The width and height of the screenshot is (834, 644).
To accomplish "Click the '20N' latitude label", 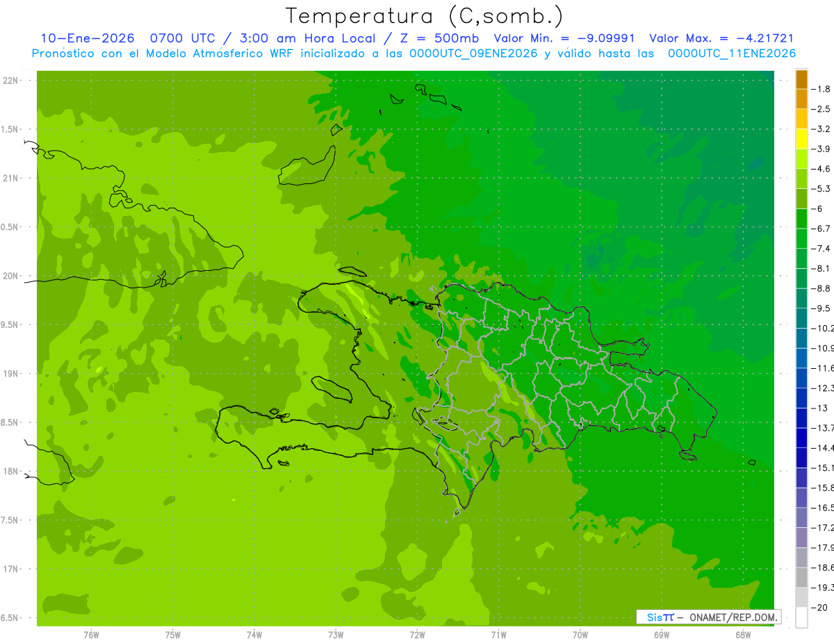I will coord(10,276).
